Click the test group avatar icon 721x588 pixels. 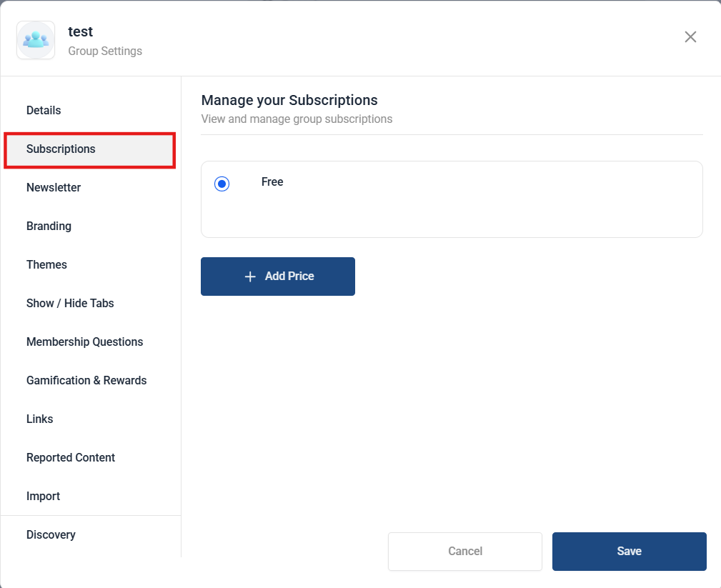click(x=36, y=40)
